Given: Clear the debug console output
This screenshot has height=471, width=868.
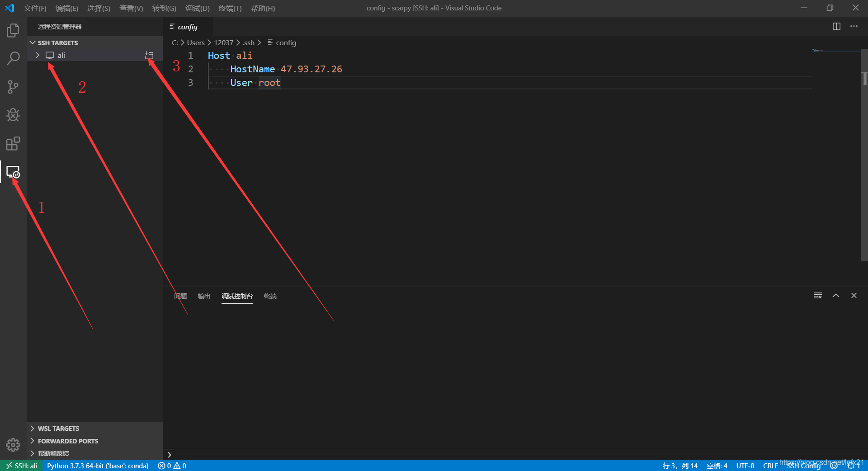Looking at the screenshot, I should (818, 296).
